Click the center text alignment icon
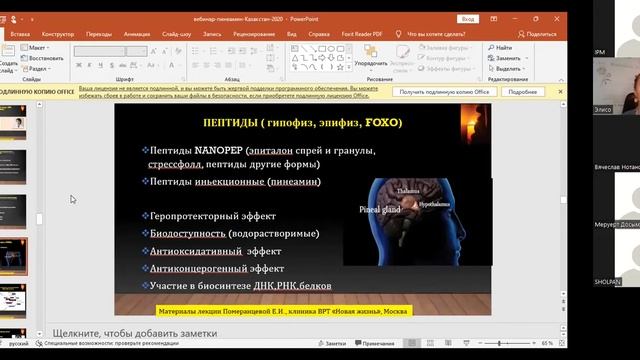Screen dimensions: 640x360 206,65
